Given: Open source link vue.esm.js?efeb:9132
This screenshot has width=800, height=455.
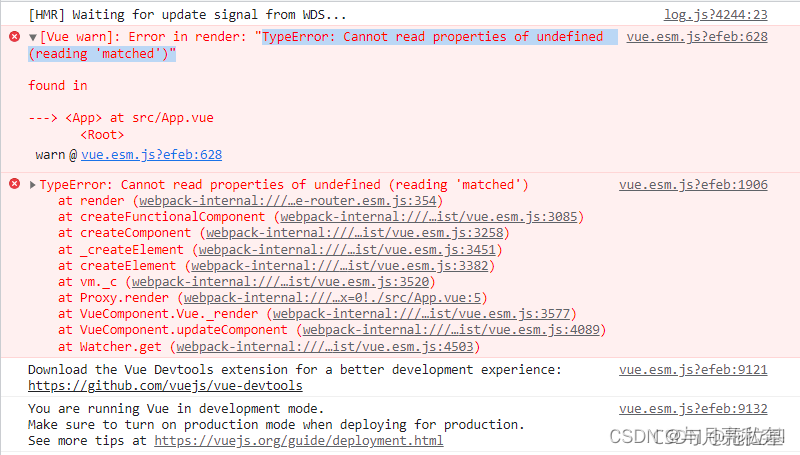Looking at the screenshot, I should [693, 409].
